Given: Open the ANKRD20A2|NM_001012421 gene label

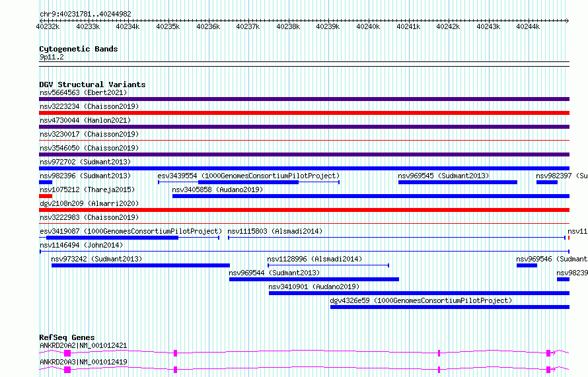Looking at the screenshot, I should coord(83,345).
